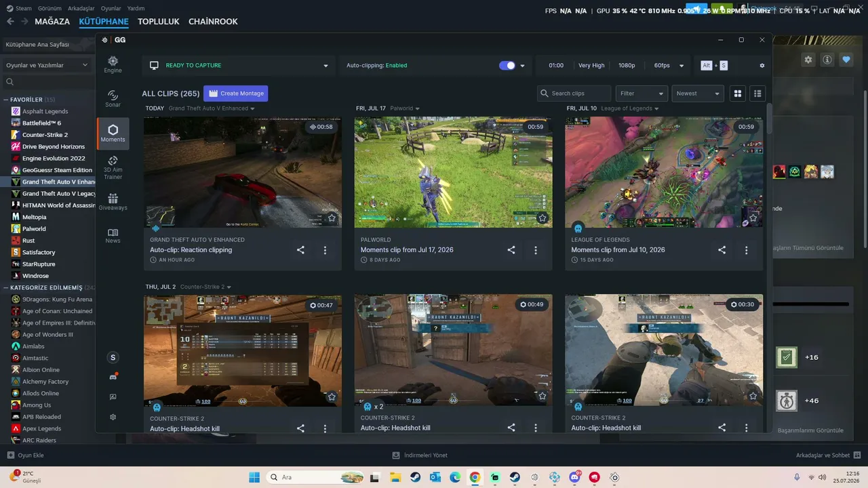Star the 00:47 Counter-Strike 2 clip
The height and width of the screenshot is (488, 868).
coord(332,396)
